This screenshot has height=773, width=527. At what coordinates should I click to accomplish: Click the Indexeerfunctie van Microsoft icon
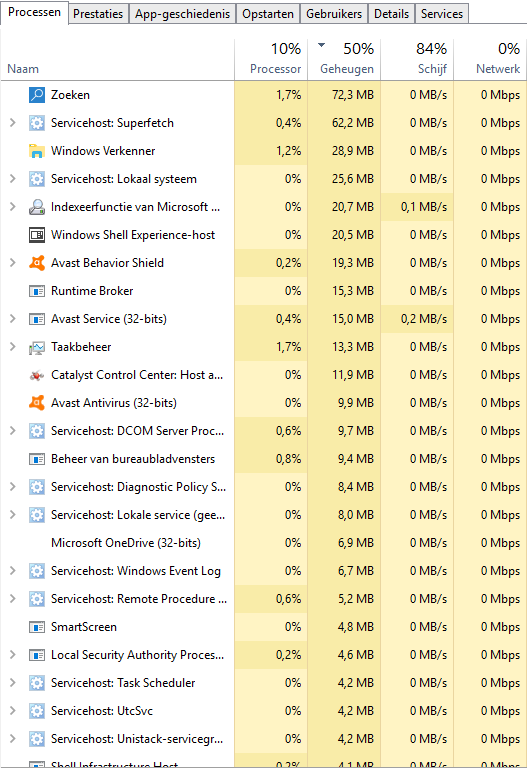coord(37,207)
